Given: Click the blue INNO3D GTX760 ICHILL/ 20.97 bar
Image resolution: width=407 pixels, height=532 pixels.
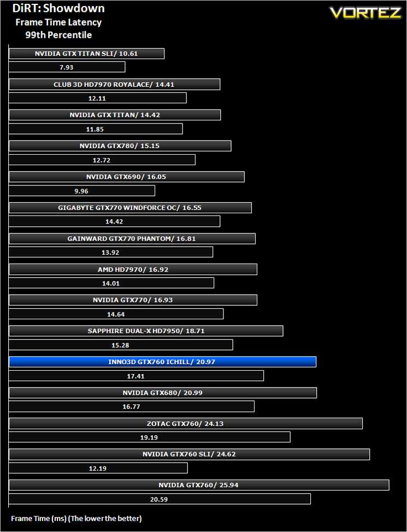Looking at the screenshot, I should (x=162, y=362).
